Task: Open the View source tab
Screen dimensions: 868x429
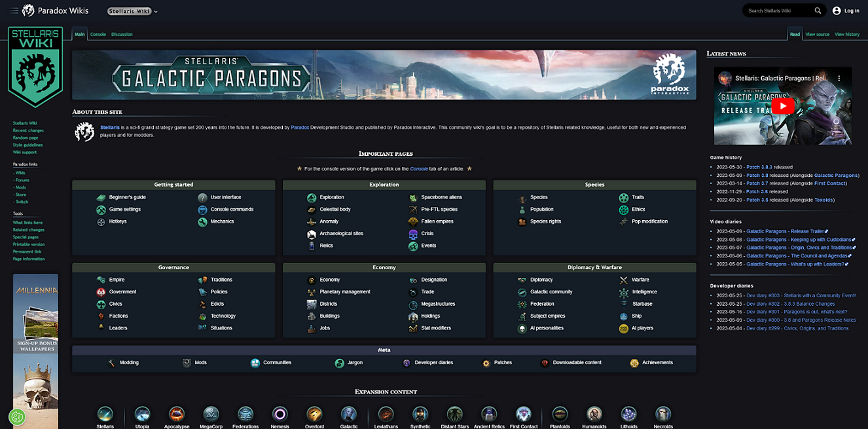Action: (x=818, y=34)
